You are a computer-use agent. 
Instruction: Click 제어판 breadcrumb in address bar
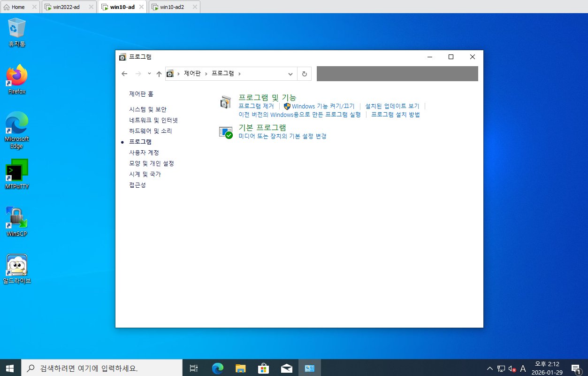point(192,74)
